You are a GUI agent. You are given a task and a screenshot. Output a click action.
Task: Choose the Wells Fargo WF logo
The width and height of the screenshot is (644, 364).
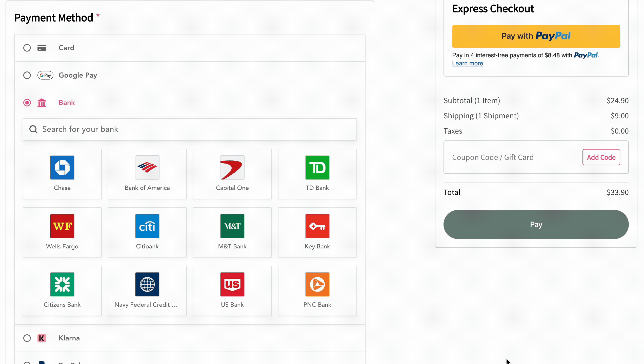pos(62,226)
